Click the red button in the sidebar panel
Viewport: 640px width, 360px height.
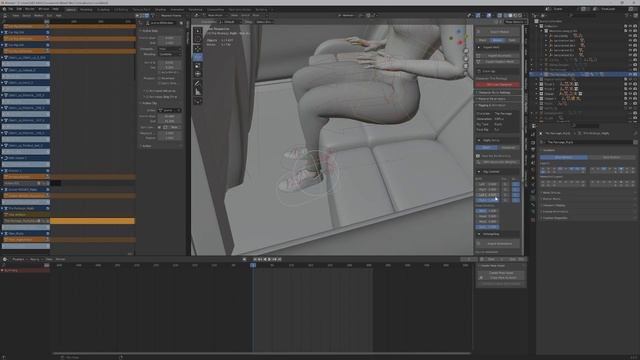point(498,84)
